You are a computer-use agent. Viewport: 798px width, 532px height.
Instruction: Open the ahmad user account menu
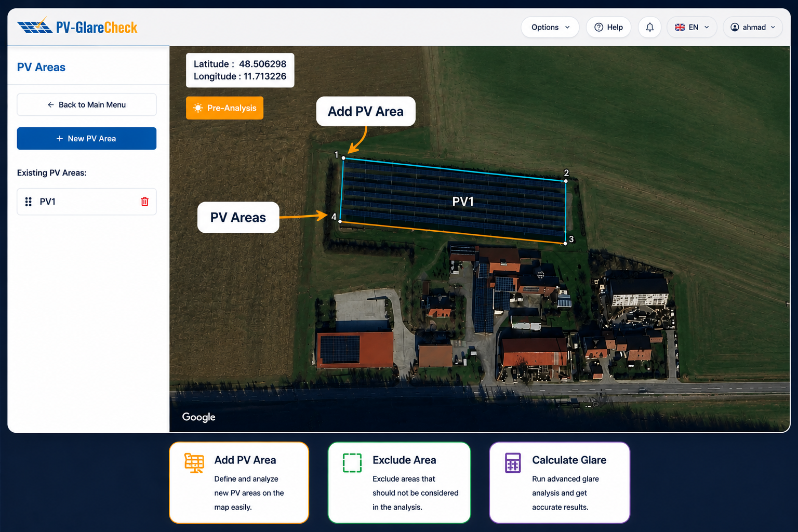point(753,27)
